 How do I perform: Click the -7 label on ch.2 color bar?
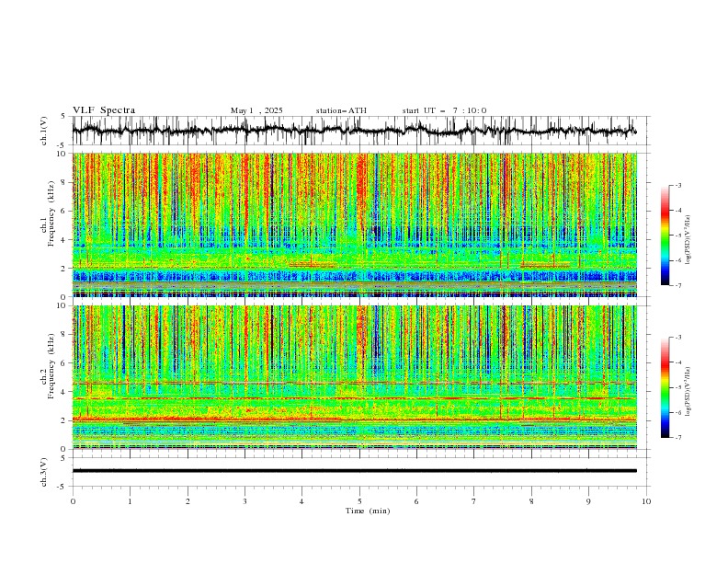coord(678,438)
